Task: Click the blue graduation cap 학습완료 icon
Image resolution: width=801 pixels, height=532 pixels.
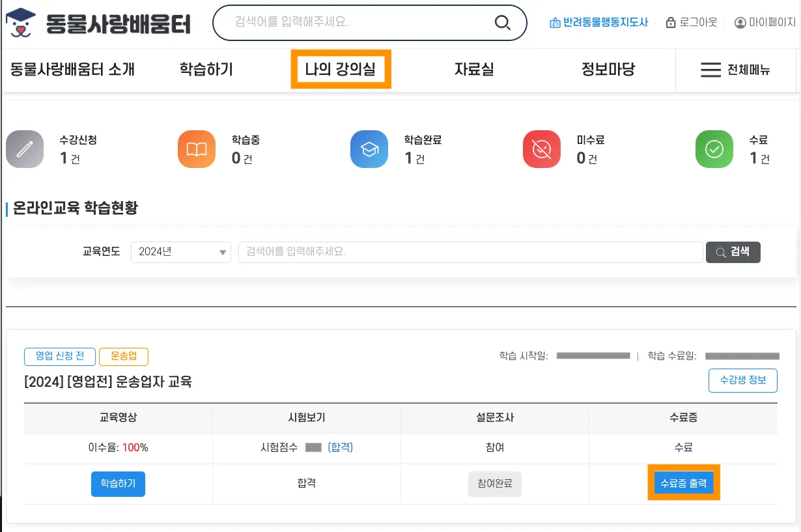Action: (369, 149)
